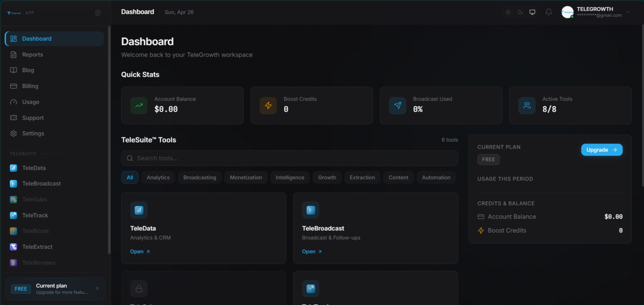The height and width of the screenshot is (305, 644).
Task: Expand the account dropdown chevron
Action: coord(628,12)
